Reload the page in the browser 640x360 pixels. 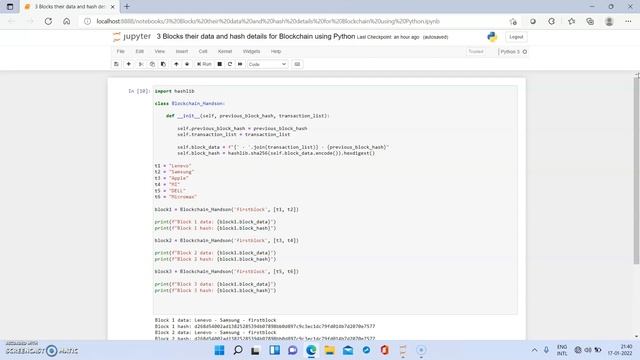pyautogui.click(x=48, y=21)
